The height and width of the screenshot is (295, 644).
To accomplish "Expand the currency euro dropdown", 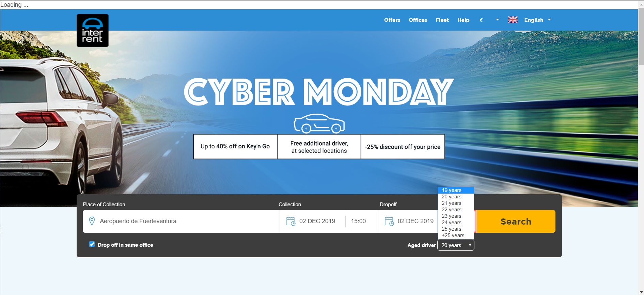I will [489, 20].
